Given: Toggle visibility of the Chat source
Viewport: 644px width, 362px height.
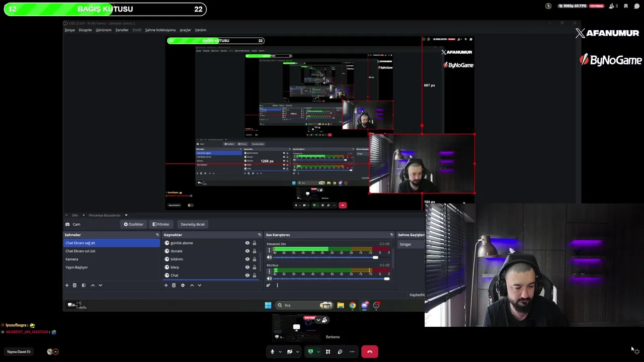Looking at the screenshot, I should tap(247, 275).
